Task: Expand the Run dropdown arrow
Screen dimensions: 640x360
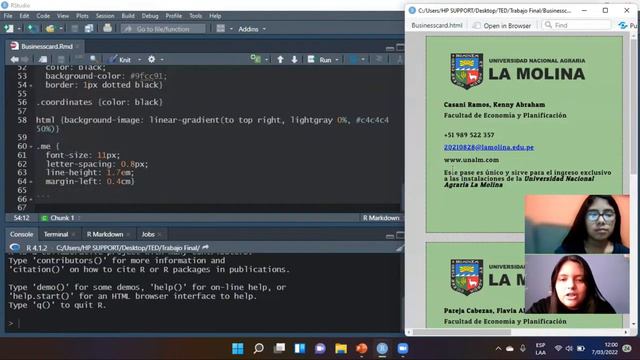Action: [x=337, y=60]
